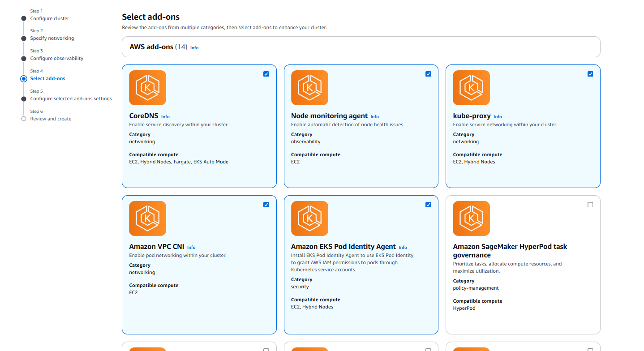Select the Select add-ons step
Screen dimensions: 644x351
47,78
